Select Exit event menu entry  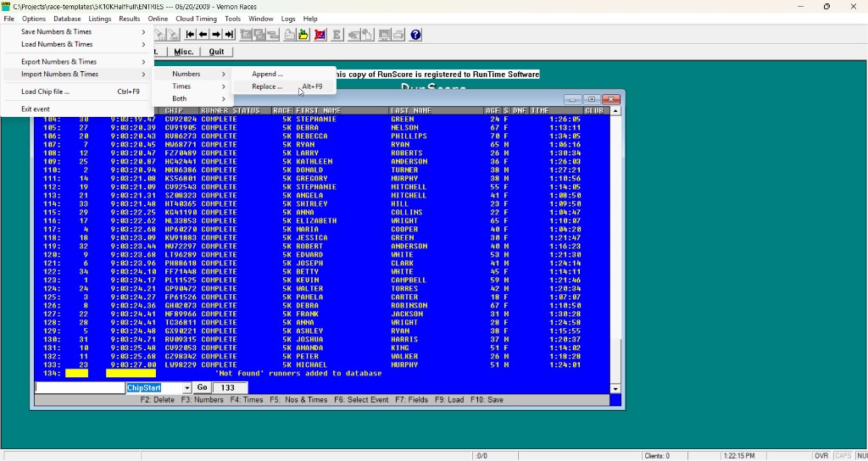(x=77, y=109)
